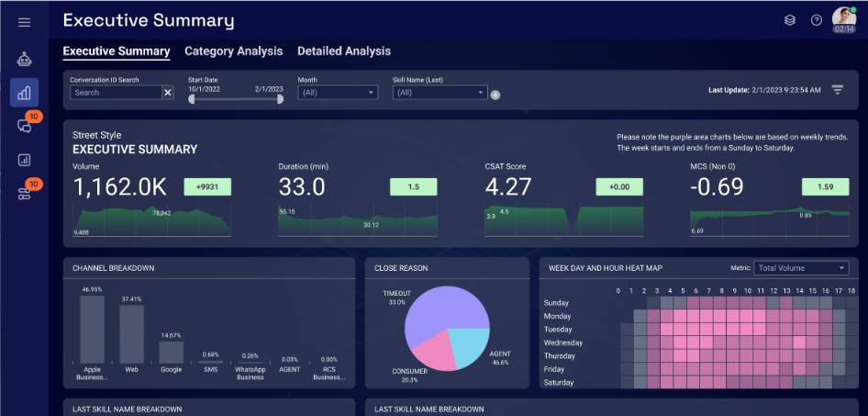Open the toggle settings sidebar icon
This screenshot has height=416, width=868.
tap(24, 193)
